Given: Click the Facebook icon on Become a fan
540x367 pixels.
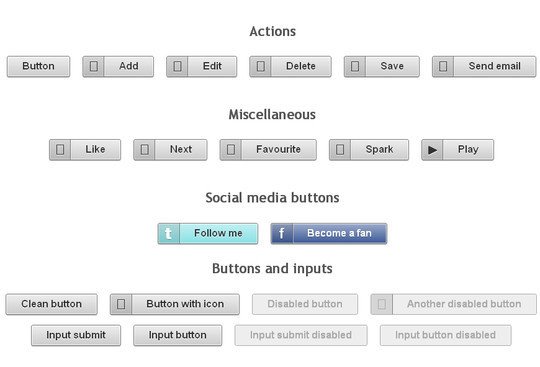Looking at the screenshot, I should coord(281,233).
